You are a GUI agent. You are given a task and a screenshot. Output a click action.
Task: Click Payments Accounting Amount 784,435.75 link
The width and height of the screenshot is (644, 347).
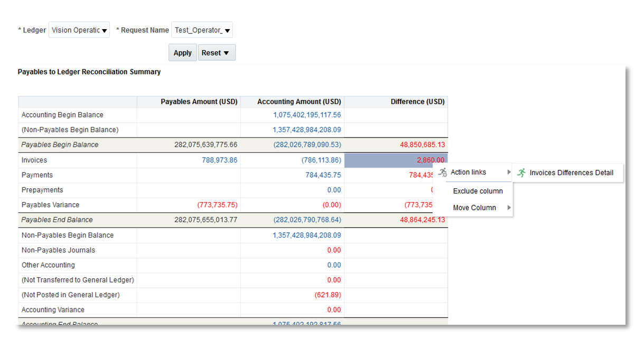(323, 175)
